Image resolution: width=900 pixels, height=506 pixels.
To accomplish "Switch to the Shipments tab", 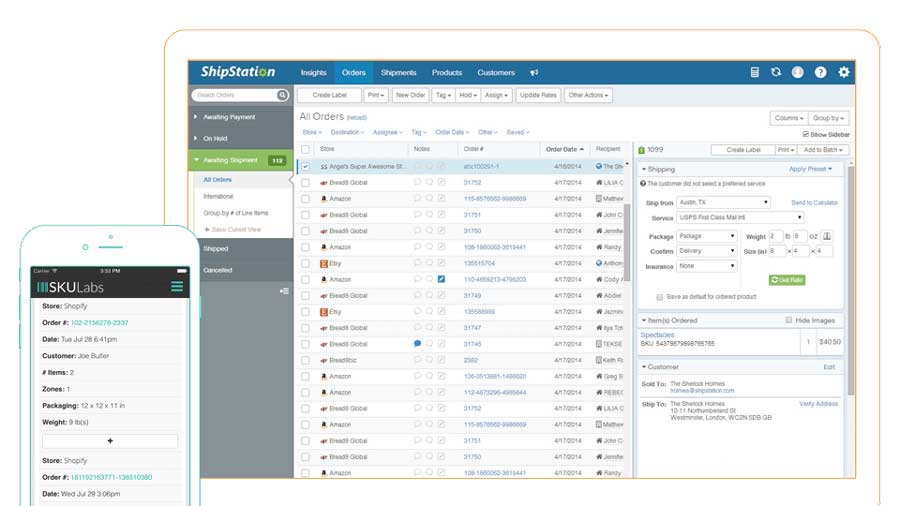I will click(x=398, y=73).
